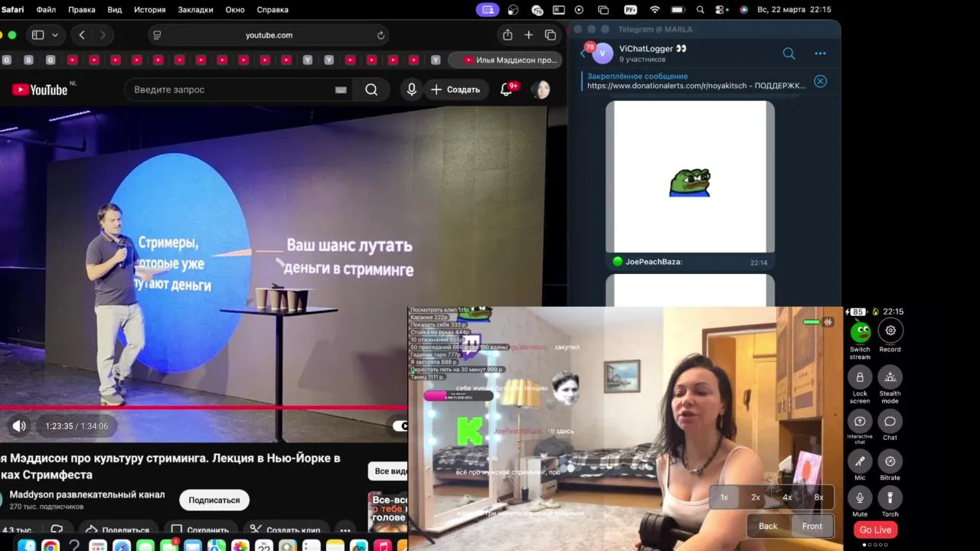980x551 pixels.
Task: Open the Chat bubble icon in the streaming app
Action: click(890, 421)
